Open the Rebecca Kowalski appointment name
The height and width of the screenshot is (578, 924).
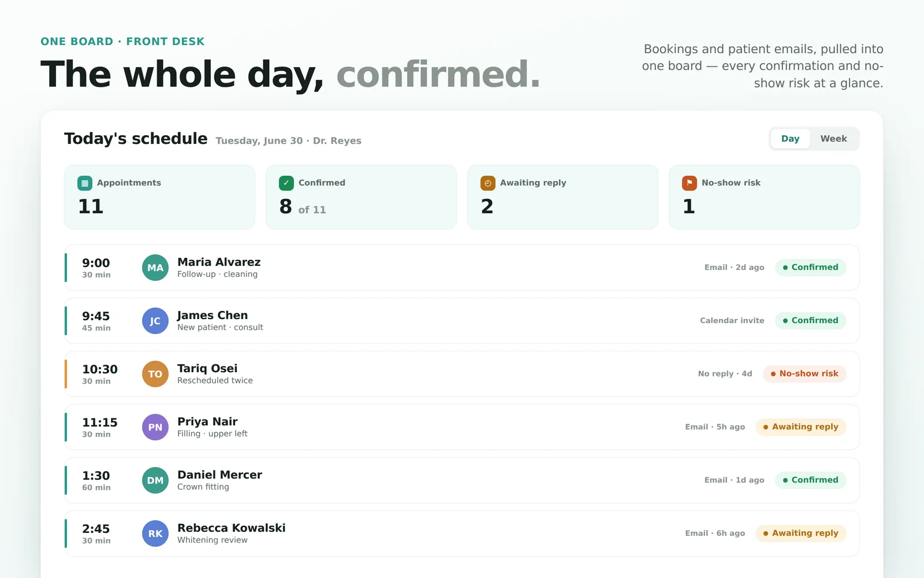pos(232,528)
